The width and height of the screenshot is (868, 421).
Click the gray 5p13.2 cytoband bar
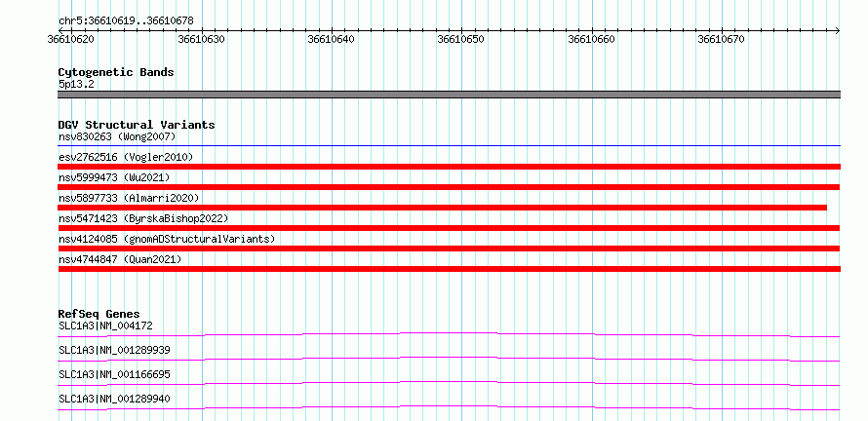(x=449, y=95)
